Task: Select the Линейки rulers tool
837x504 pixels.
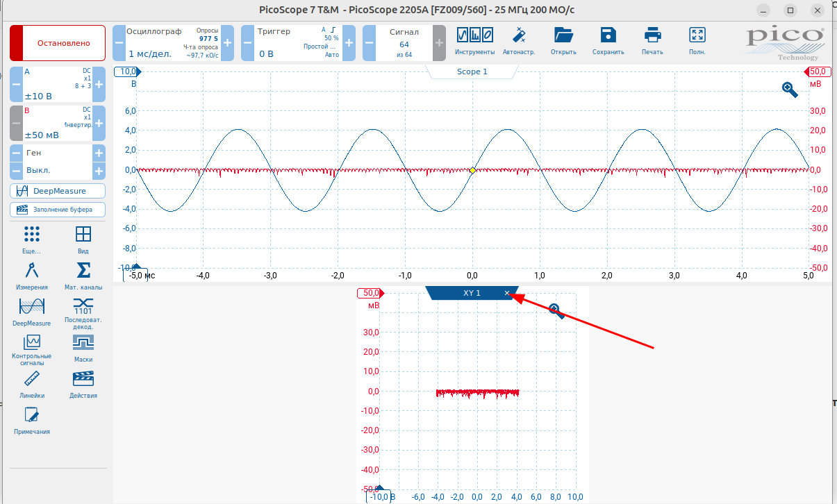Action: click(x=32, y=385)
